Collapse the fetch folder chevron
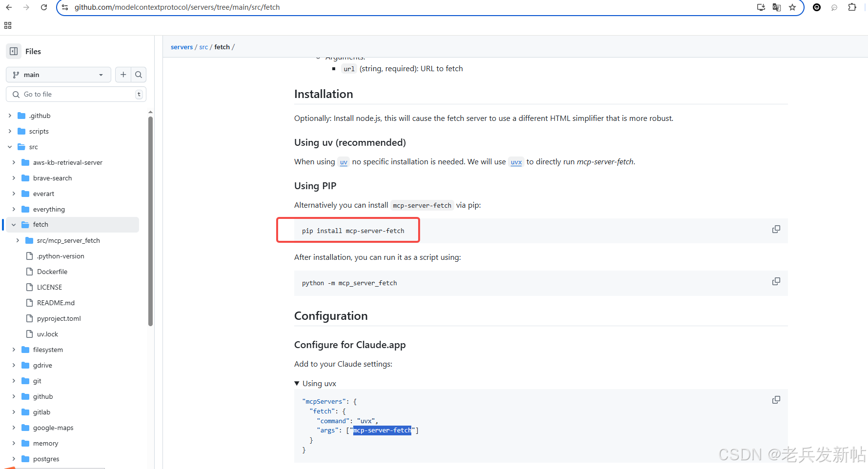The image size is (868, 469). pos(14,225)
